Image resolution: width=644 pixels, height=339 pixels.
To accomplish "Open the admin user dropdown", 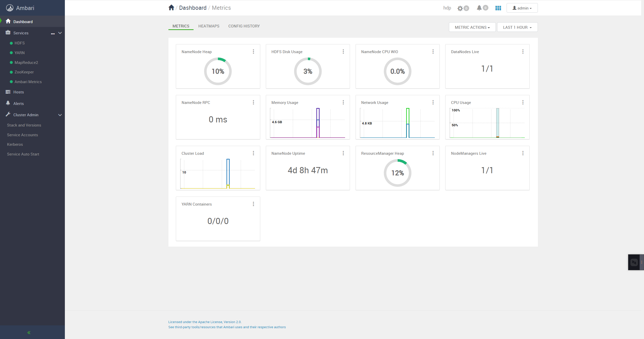I will 522,8.
